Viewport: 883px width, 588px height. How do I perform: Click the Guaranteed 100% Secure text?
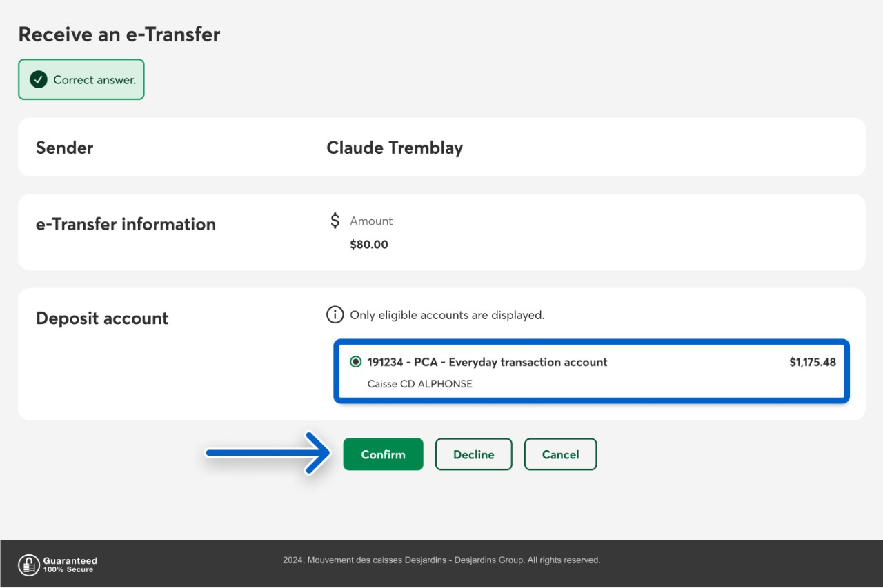click(70, 565)
